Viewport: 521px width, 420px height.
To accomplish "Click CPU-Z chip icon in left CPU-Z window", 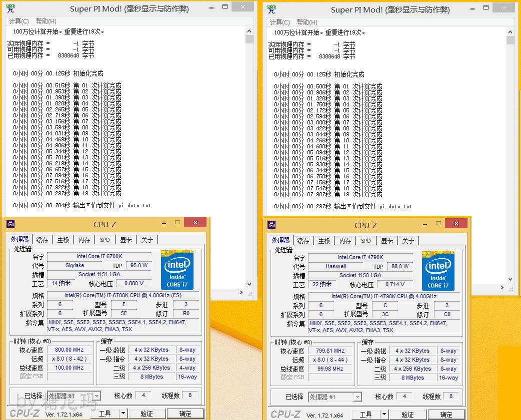I will pyautogui.click(x=10, y=224).
